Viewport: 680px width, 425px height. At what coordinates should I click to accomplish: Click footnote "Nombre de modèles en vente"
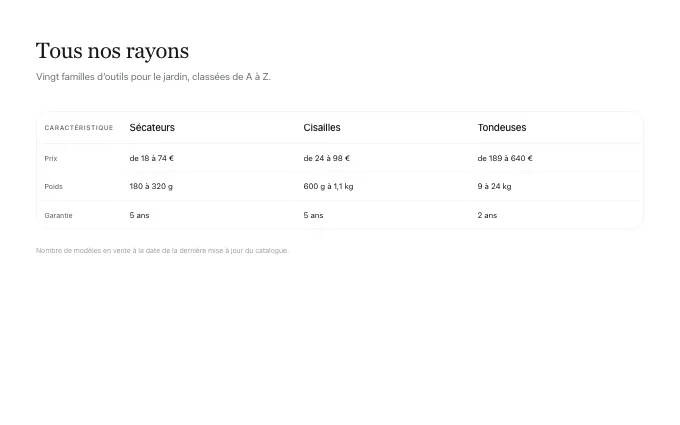pyautogui.click(x=83, y=251)
